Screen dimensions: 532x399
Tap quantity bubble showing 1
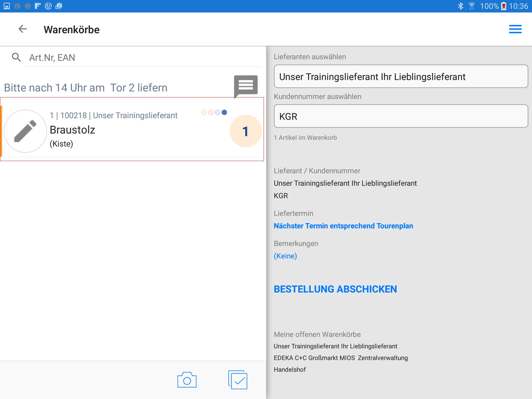(245, 131)
